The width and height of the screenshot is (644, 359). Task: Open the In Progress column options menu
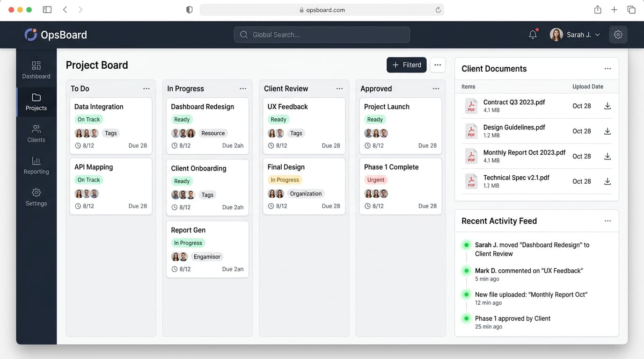243,89
